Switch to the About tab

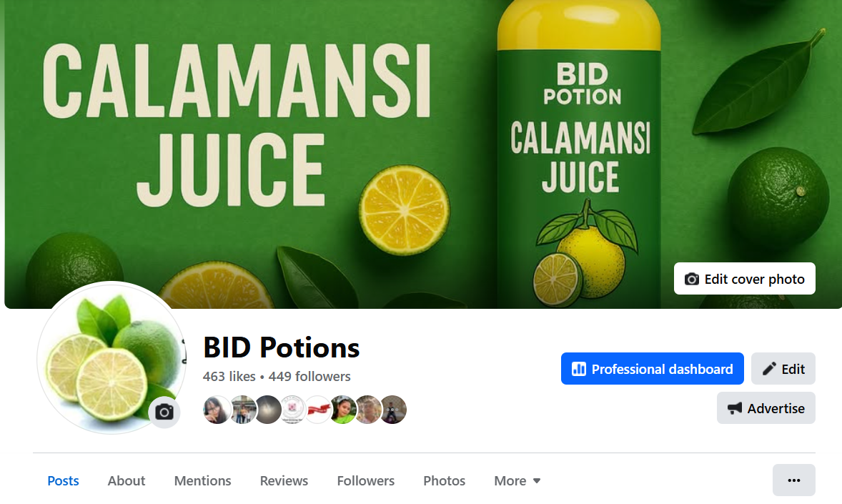(x=127, y=481)
